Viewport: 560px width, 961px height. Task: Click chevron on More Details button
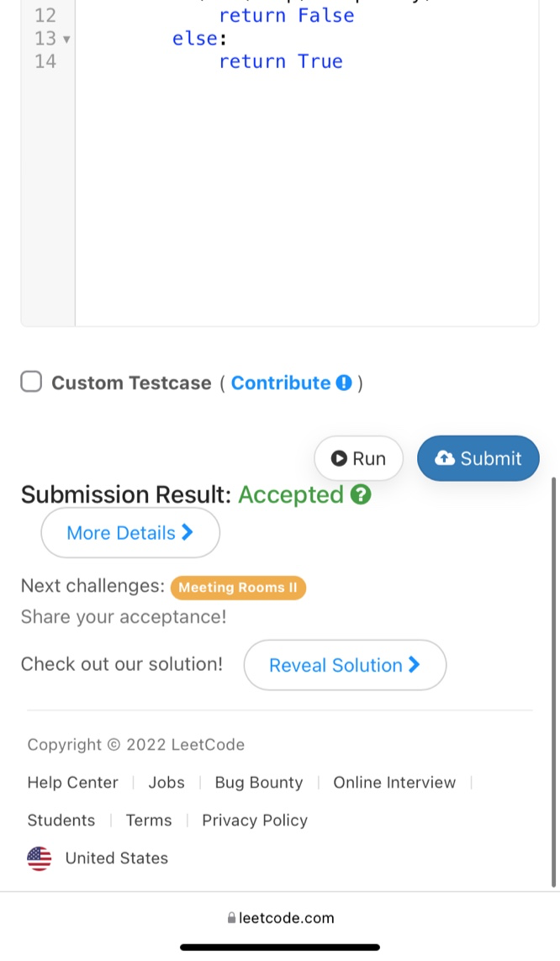(x=188, y=532)
